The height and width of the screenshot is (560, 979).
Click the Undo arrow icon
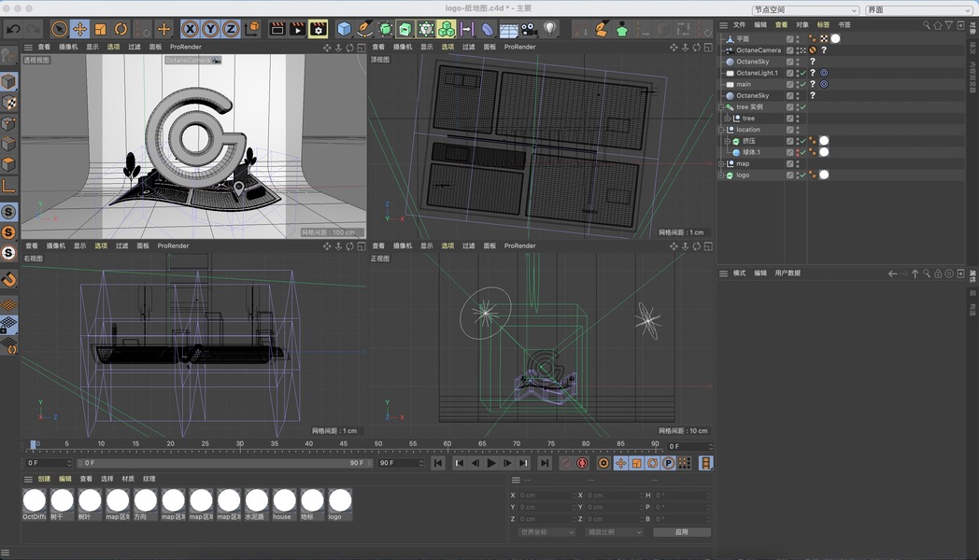13,29
